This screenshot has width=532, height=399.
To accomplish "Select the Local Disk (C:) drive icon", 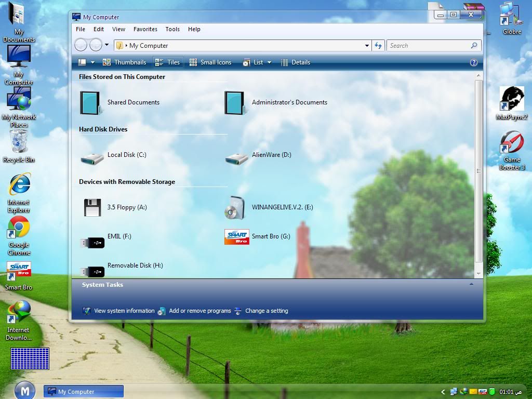I will [92, 159].
